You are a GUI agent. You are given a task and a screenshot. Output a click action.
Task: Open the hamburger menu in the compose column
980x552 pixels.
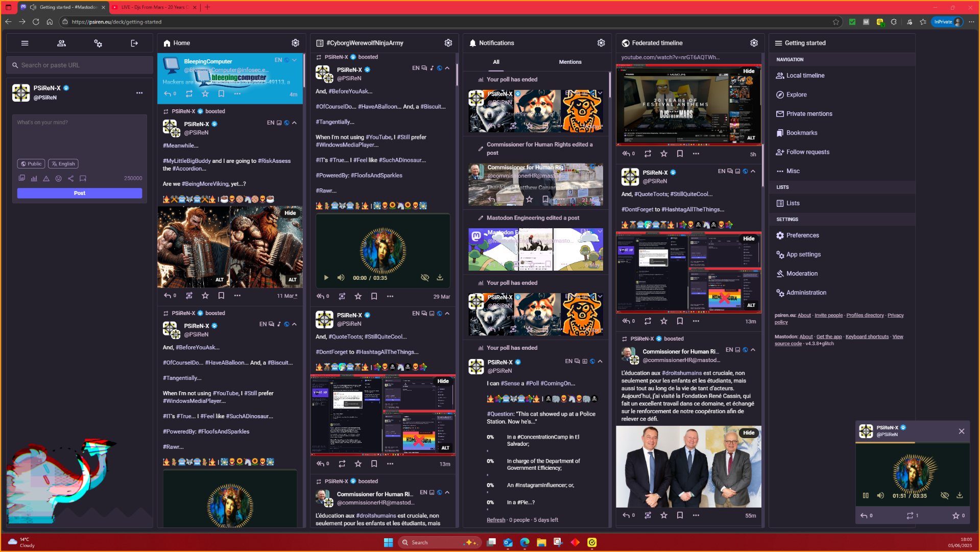click(25, 43)
